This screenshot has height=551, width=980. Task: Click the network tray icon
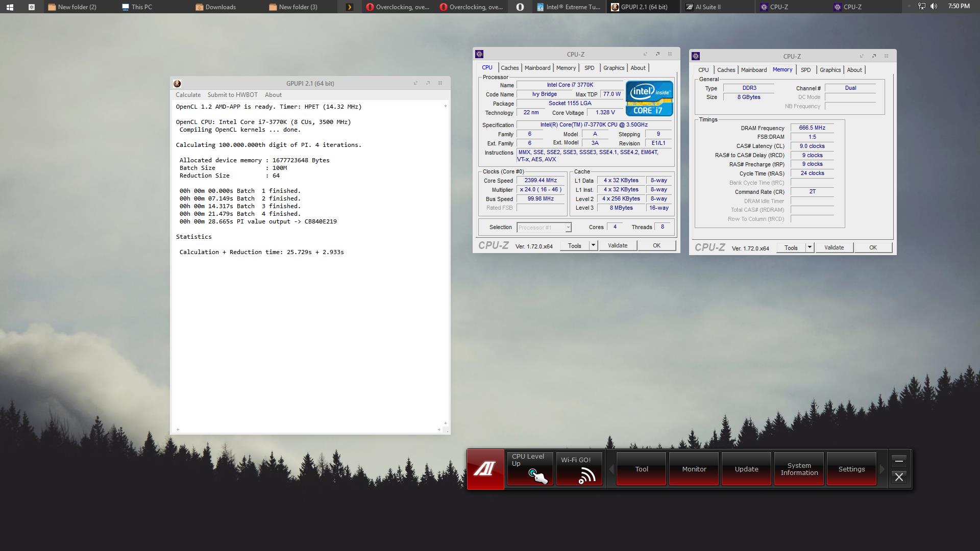point(921,7)
